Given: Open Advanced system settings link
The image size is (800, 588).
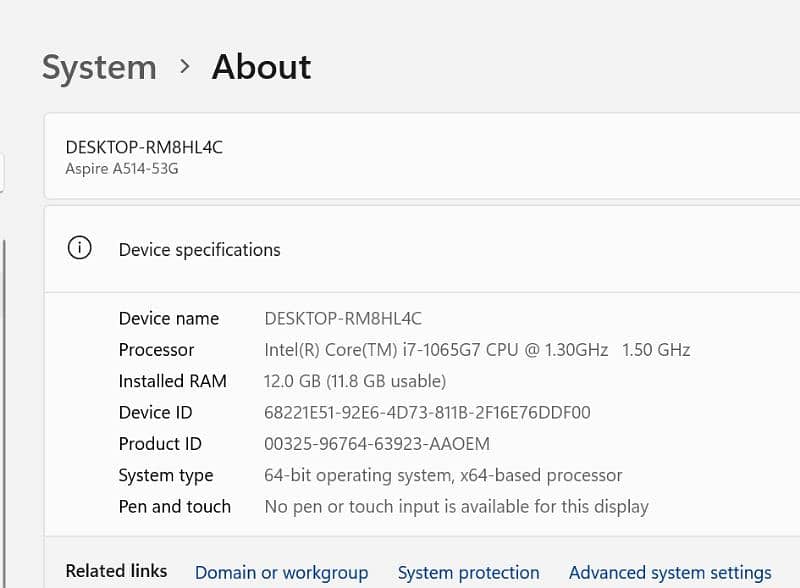Looking at the screenshot, I should tap(670, 573).
